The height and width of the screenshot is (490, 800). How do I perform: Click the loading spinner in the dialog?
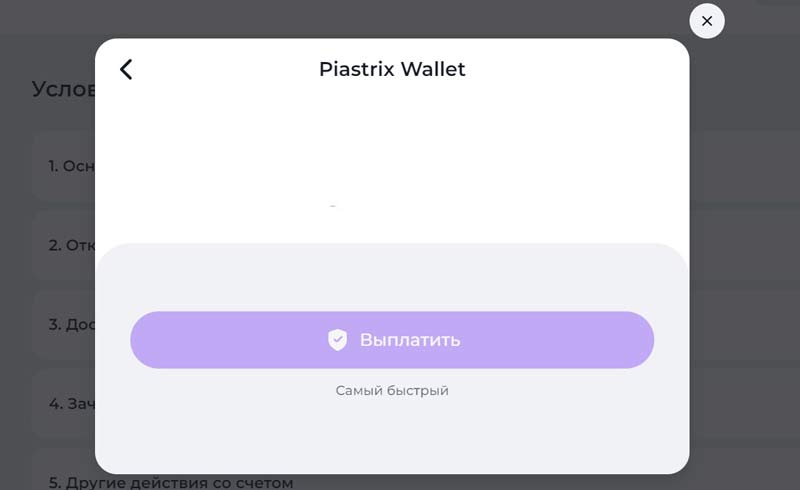point(333,206)
